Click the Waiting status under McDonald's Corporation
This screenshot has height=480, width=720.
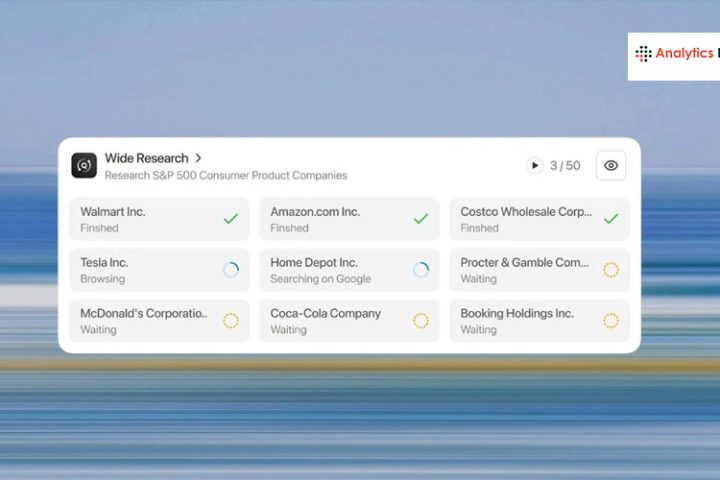[98, 330]
